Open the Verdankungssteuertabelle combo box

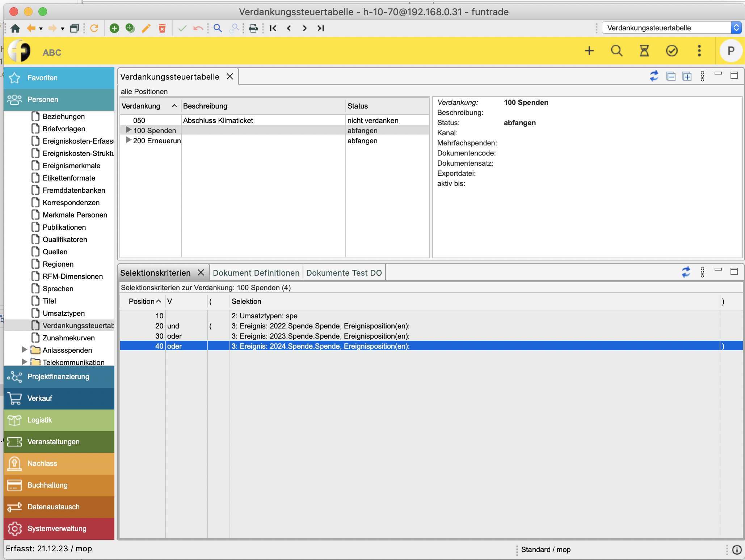tap(736, 28)
